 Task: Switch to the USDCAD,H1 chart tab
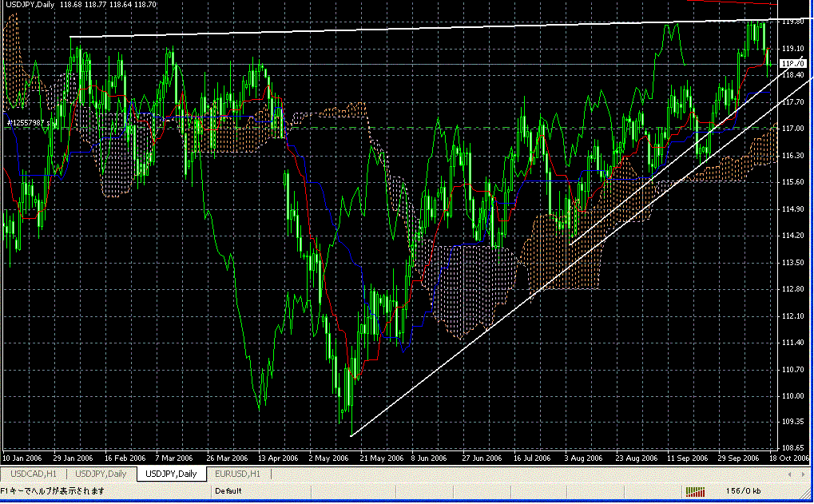click(34, 474)
